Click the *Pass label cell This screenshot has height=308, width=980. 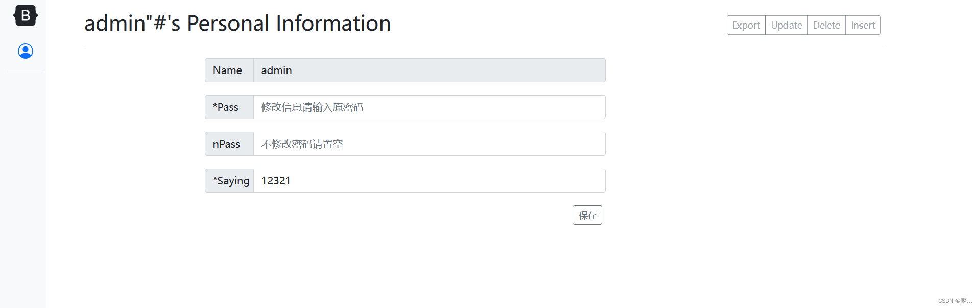228,107
